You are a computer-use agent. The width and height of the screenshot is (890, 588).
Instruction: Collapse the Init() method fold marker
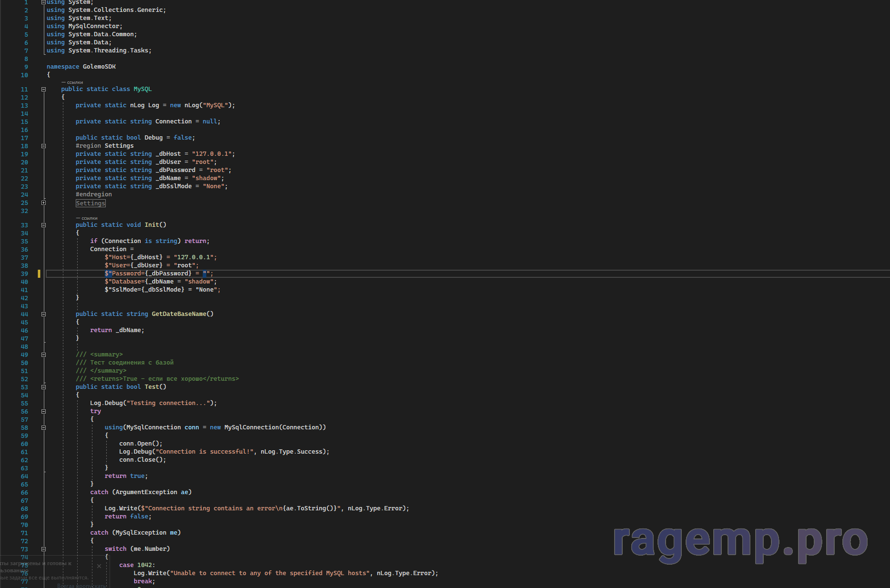click(43, 225)
